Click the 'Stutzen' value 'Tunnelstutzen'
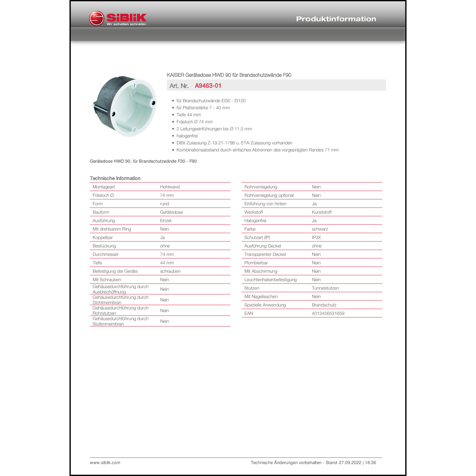This screenshot has height=476, width=476. coord(325,288)
